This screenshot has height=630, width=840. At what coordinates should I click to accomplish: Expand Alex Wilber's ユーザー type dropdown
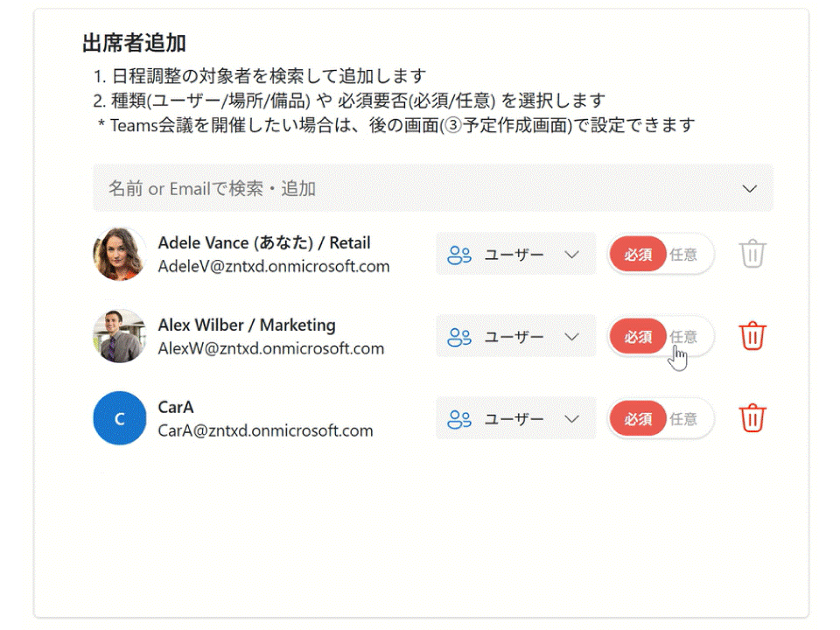pos(572,337)
